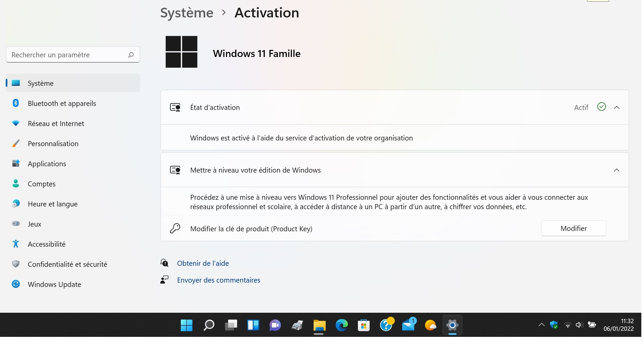Collapse the État d'activation section
This screenshot has width=644, height=362.
616,107
